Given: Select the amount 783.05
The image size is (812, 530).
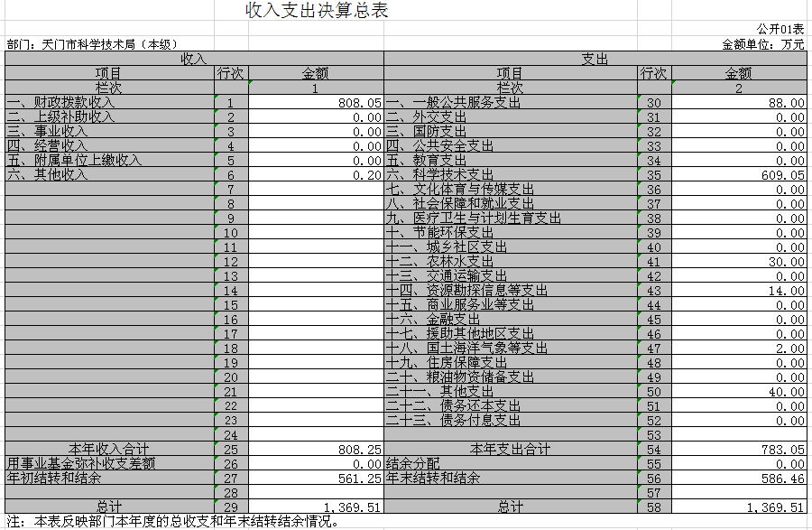Looking at the screenshot, I should (739, 449).
